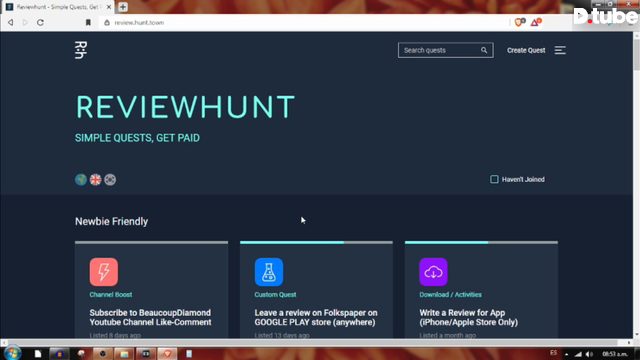
Task: Close the Reviewhunt browser tab
Action: click(x=109, y=7)
